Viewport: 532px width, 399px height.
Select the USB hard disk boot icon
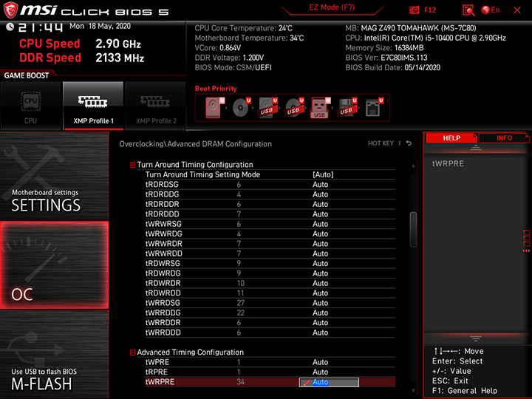coord(268,108)
